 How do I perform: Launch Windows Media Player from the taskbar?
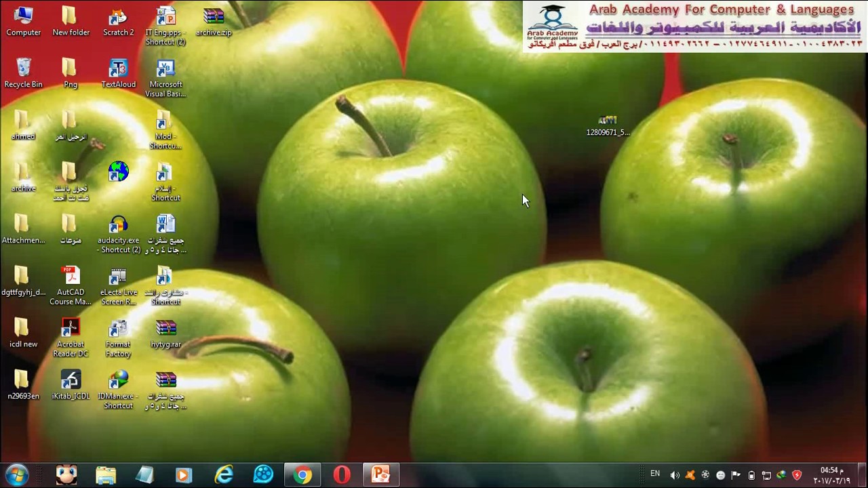184,474
